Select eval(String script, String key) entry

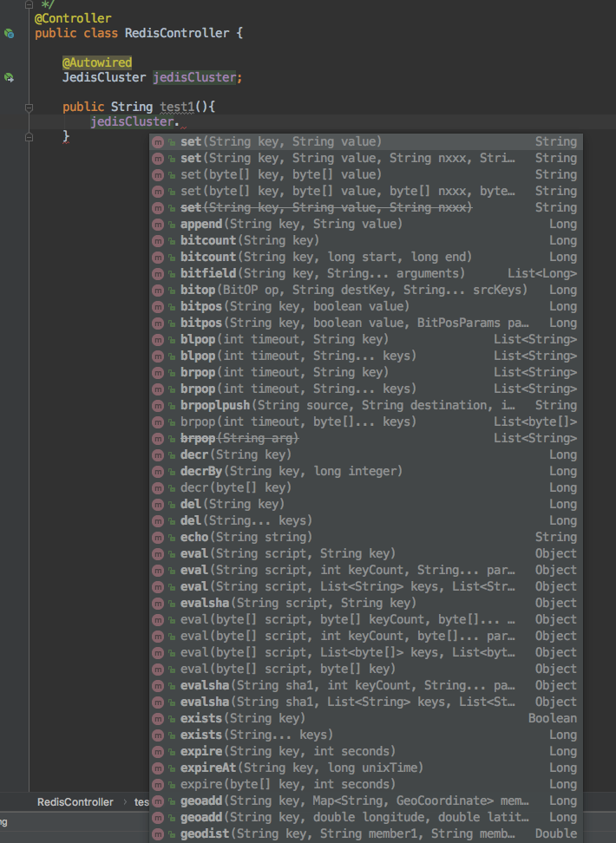366,553
